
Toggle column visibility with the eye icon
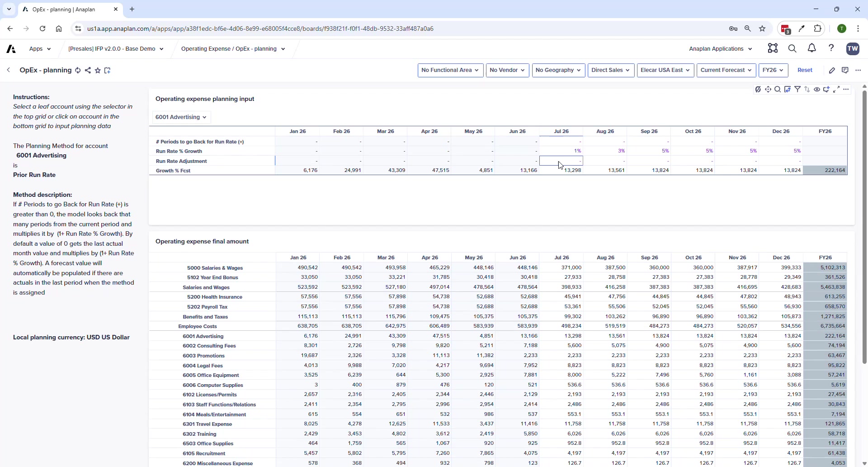coord(817,89)
